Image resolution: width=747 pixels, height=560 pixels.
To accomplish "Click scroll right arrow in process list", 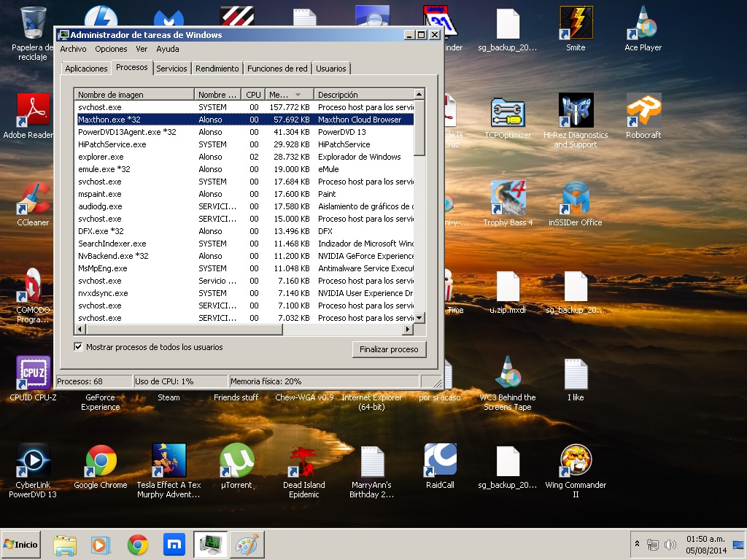I will point(407,329).
